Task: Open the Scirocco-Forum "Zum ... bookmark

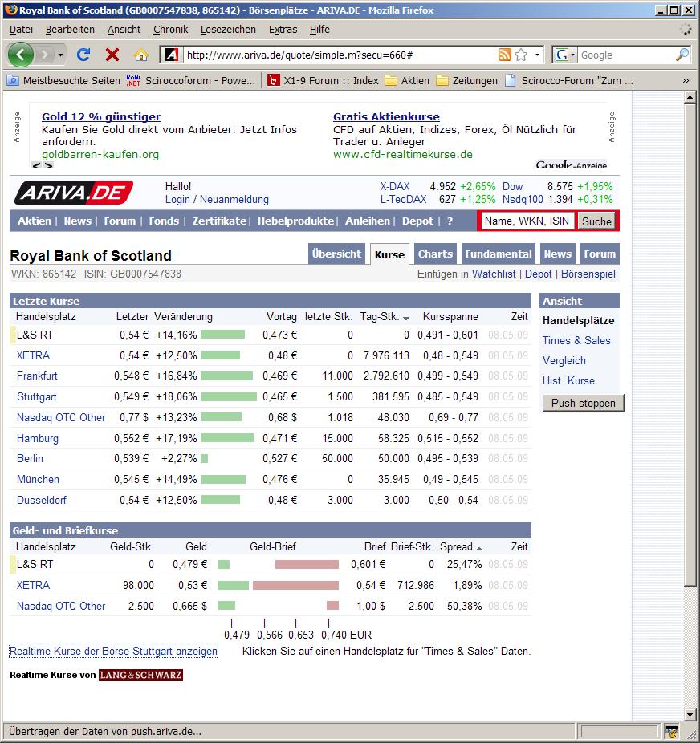Action: pos(569,80)
